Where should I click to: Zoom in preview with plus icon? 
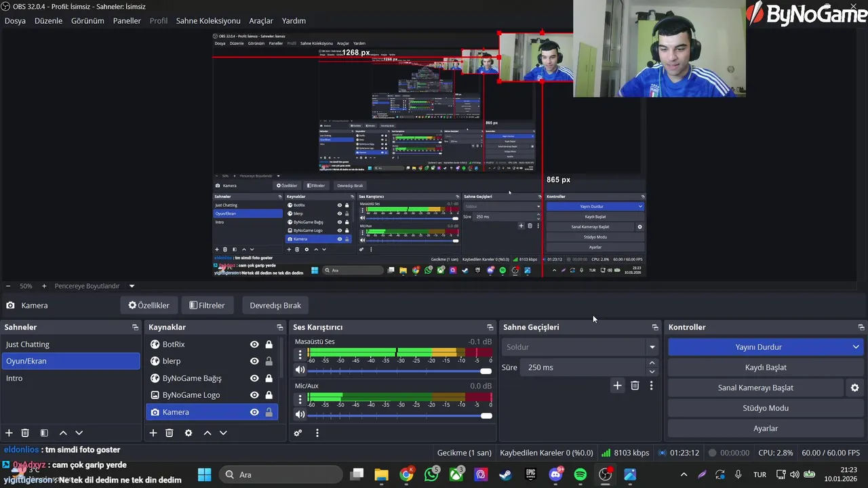point(44,286)
